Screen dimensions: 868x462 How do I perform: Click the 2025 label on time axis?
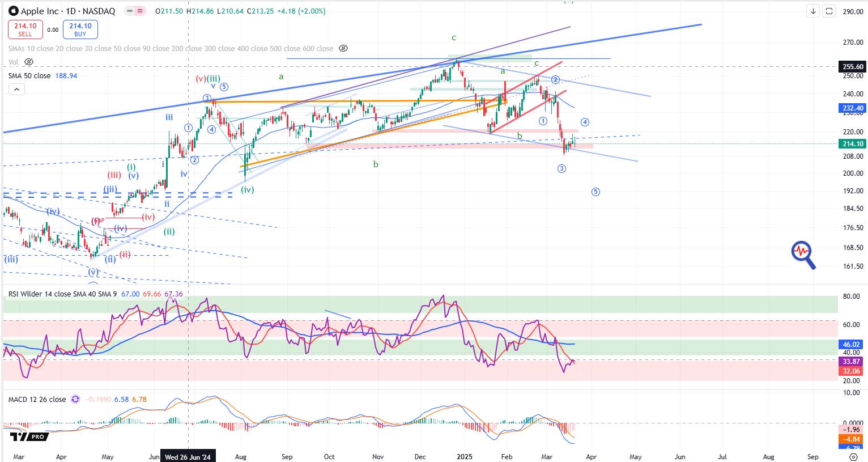[465, 456]
